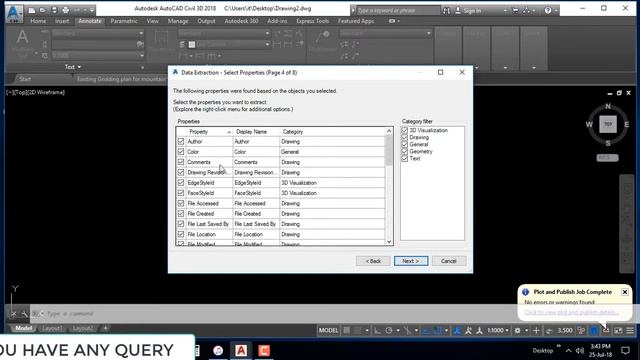Open the multileader style dropdown in ribbon
640x360 pixels.
(x=429, y=33)
